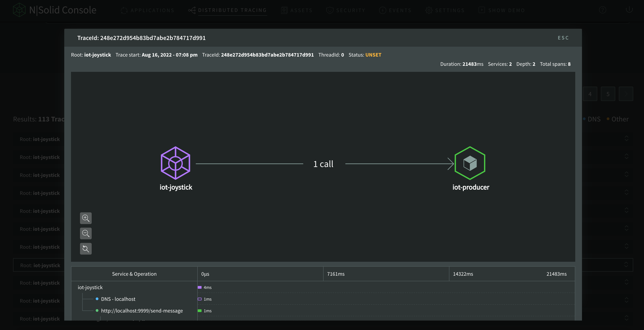
Task: Click the power logout icon
Action: click(629, 9)
